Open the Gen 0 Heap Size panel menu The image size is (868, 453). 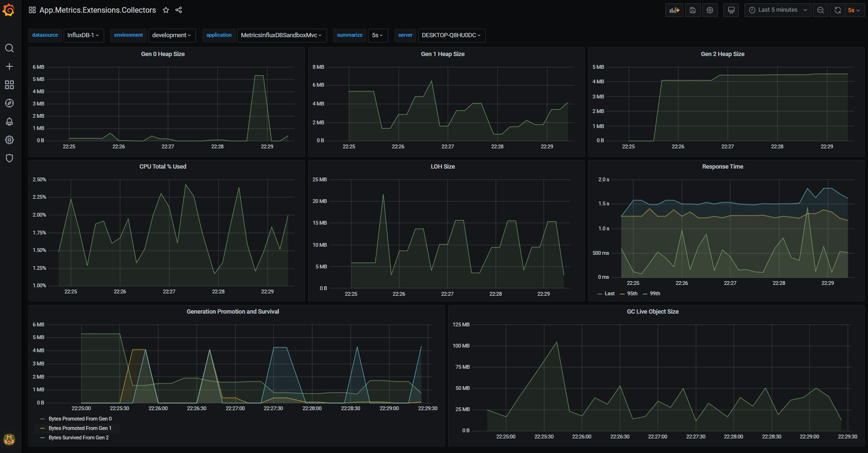pyautogui.click(x=163, y=54)
